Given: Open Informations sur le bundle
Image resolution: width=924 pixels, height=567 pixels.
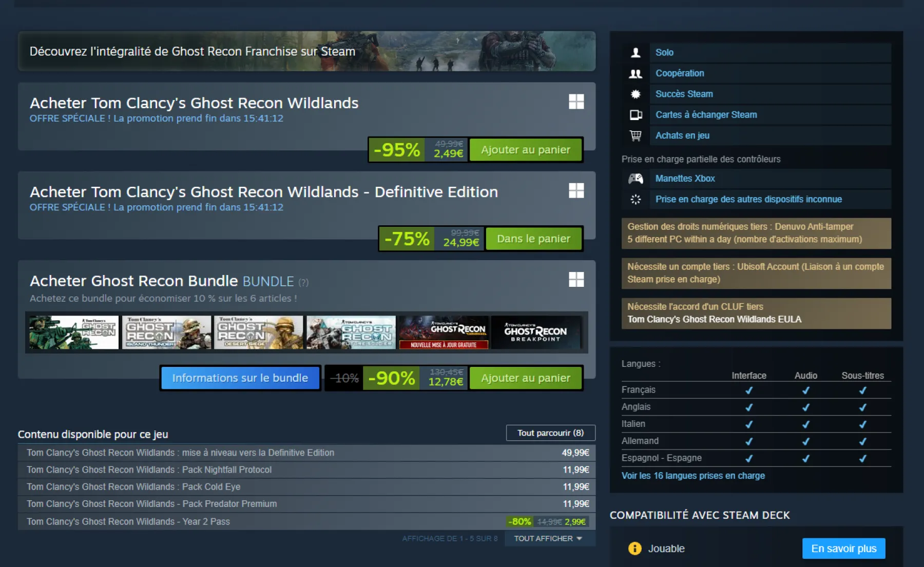Looking at the screenshot, I should 240,378.
